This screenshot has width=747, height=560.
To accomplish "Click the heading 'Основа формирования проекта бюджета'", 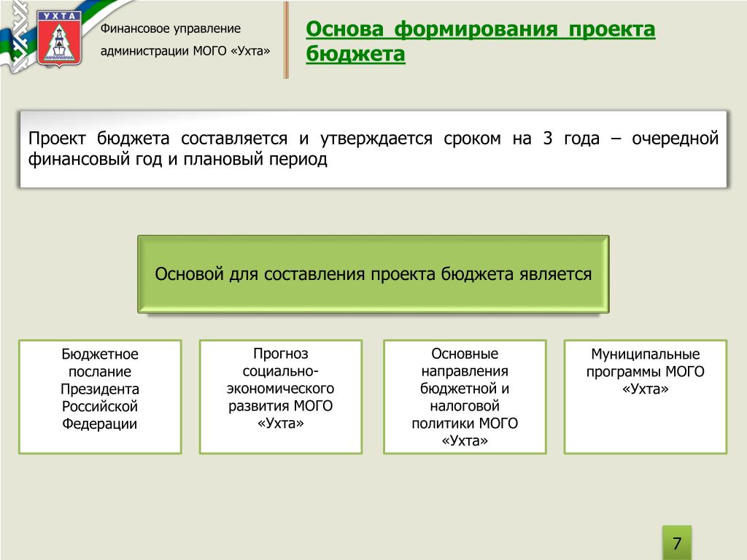I will click(x=480, y=42).
